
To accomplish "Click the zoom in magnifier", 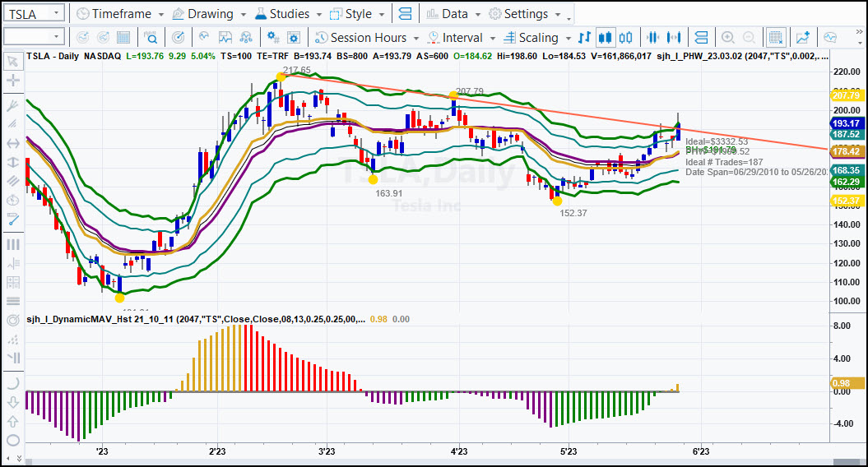I will (x=728, y=38).
